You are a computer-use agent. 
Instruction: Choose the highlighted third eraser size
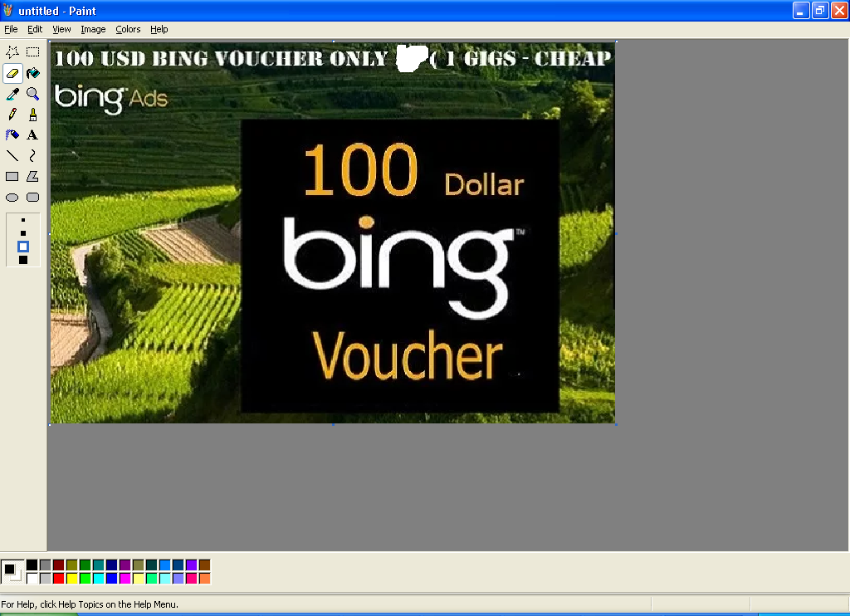click(x=22, y=247)
